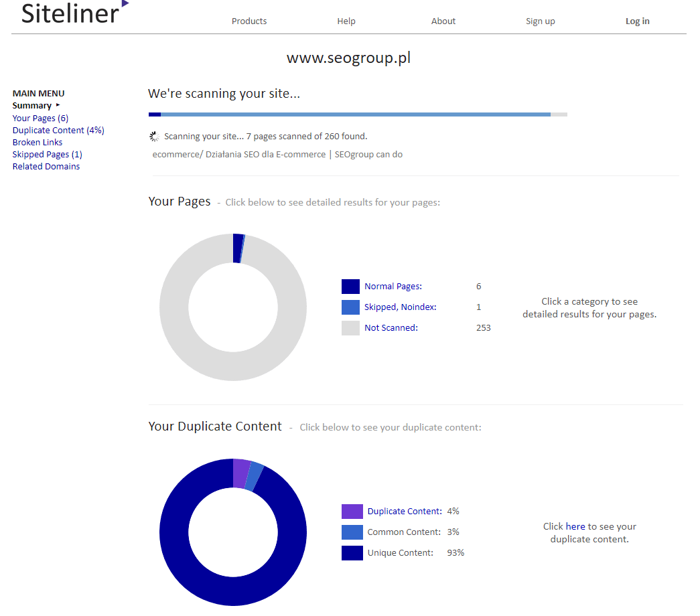Click the purple Duplicate Content donut slice
This screenshot has height=616, width=700.
pyautogui.click(x=240, y=473)
